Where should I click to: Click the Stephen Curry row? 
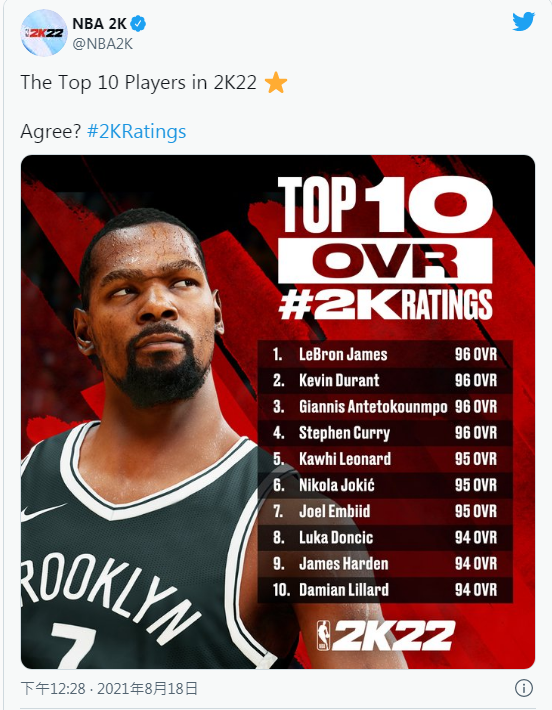click(x=385, y=433)
